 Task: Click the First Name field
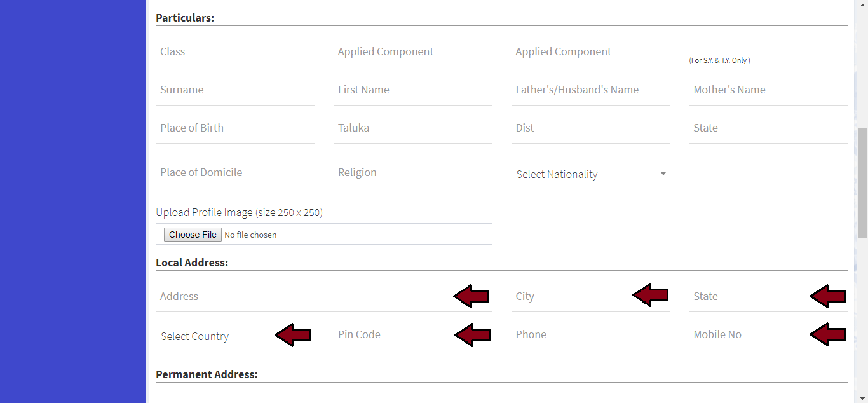click(413, 90)
